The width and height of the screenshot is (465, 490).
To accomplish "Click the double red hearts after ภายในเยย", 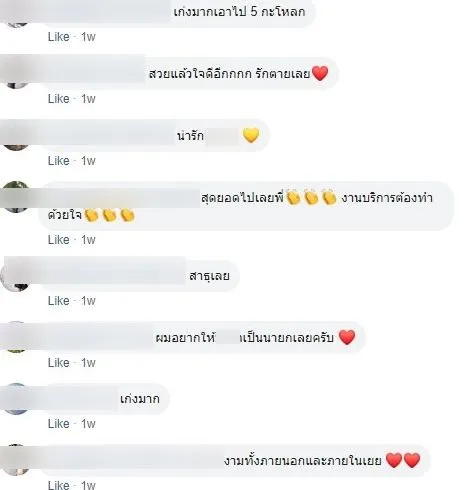I will (x=403, y=460).
